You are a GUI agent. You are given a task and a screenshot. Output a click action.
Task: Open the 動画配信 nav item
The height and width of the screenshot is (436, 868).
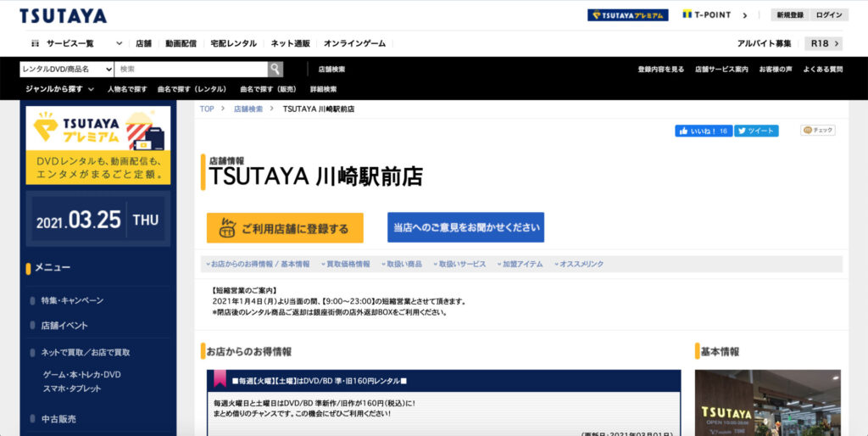[181, 43]
